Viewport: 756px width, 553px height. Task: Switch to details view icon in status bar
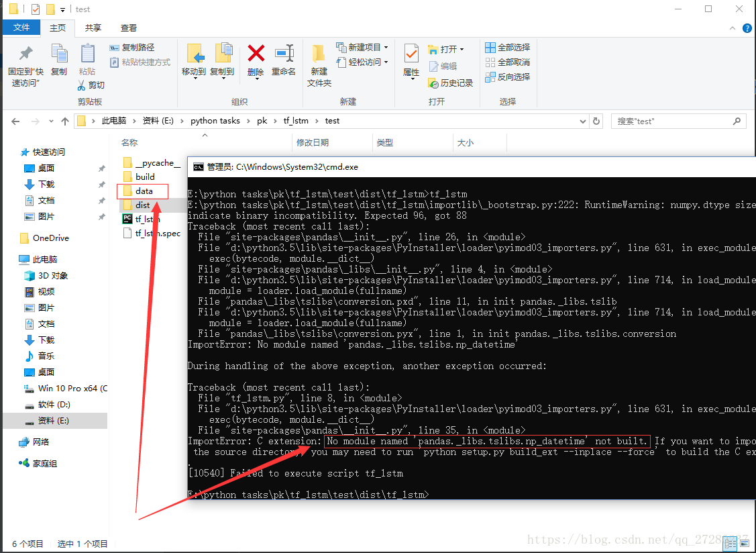coord(731,544)
